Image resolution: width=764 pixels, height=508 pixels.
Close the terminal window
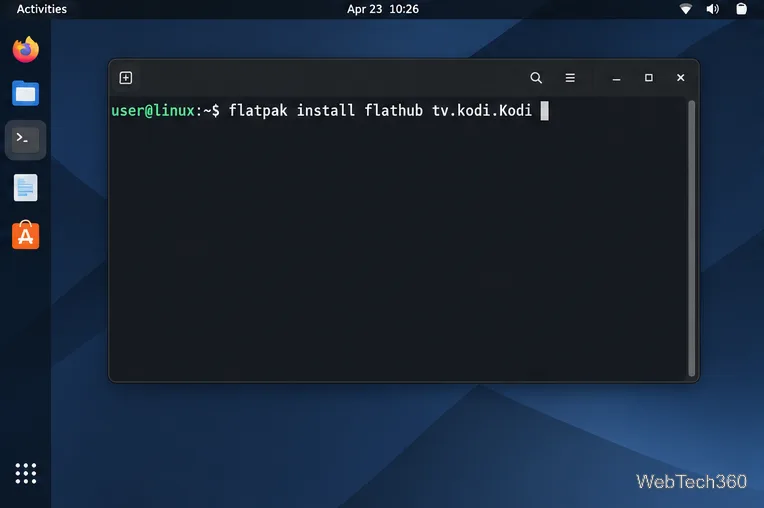pos(681,78)
